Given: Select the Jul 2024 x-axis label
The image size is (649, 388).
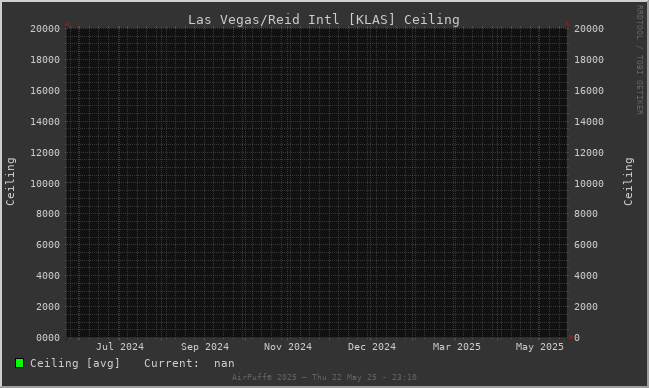Looking at the screenshot, I should 120,347.
